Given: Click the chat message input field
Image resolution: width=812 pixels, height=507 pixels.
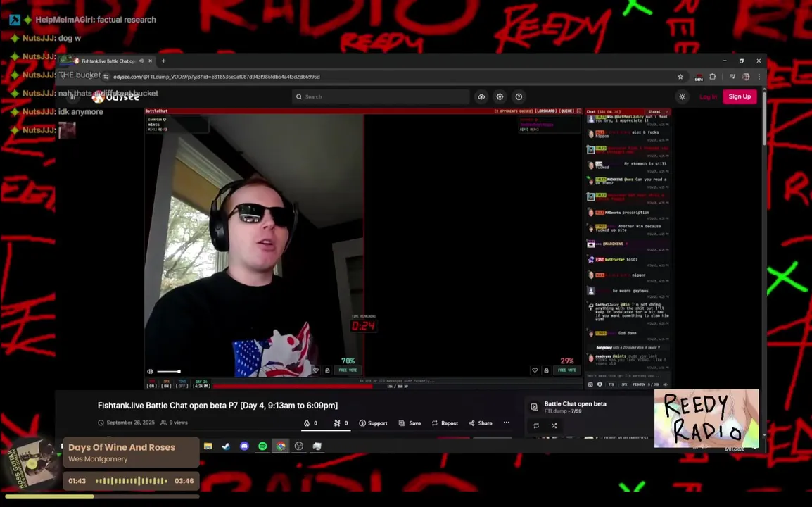Looking at the screenshot, I should click(x=627, y=376).
